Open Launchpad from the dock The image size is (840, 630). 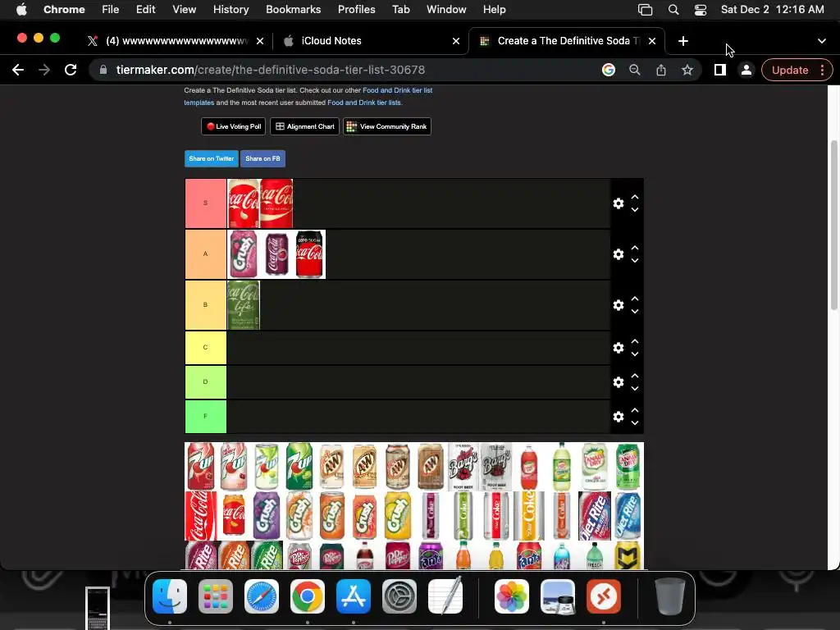[x=216, y=596]
